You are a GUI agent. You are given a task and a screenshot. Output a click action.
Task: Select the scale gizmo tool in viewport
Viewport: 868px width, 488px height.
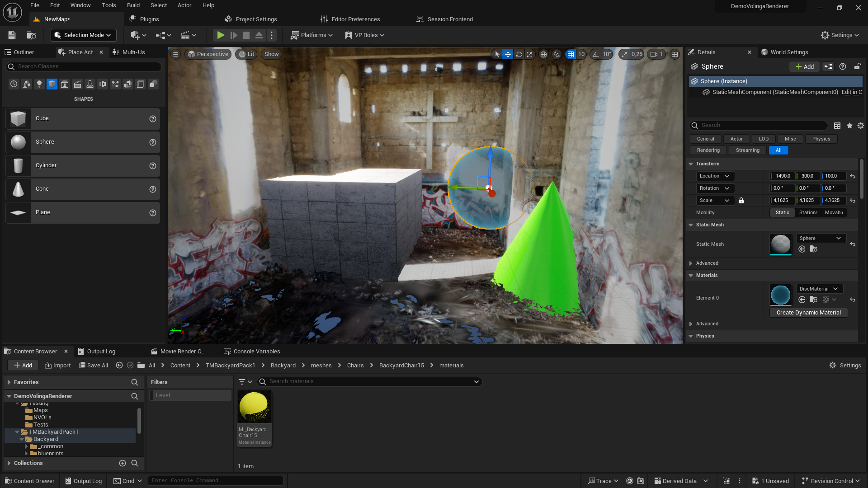coord(530,54)
